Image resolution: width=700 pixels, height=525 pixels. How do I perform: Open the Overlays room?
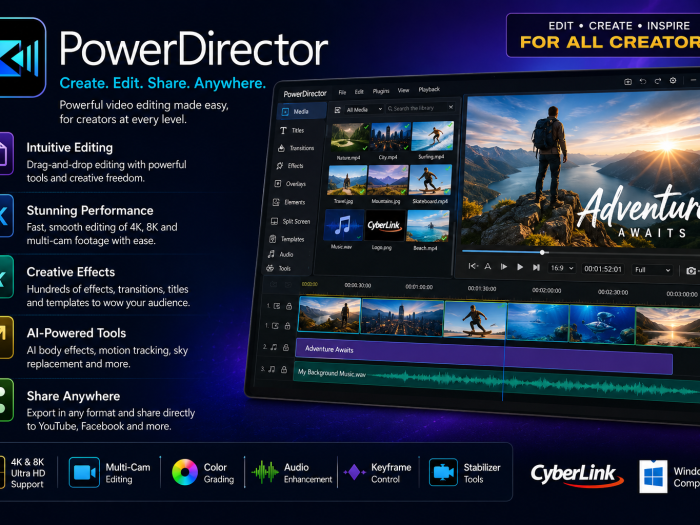click(x=290, y=183)
